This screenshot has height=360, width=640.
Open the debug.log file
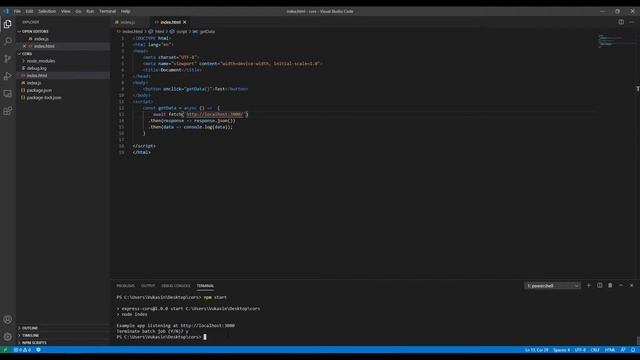click(36, 68)
